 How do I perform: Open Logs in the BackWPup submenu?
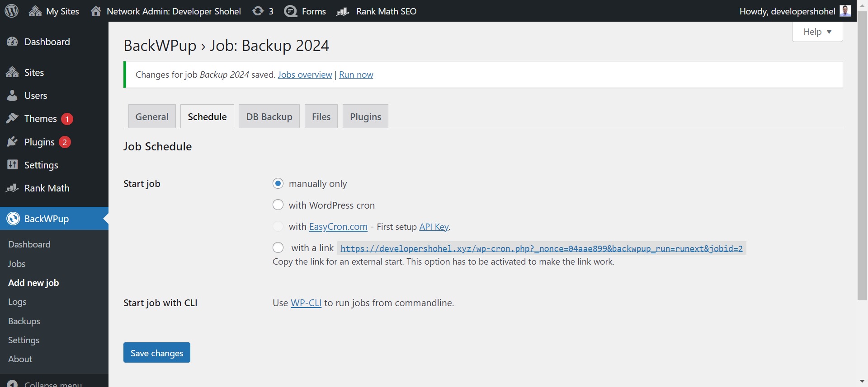(17, 302)
